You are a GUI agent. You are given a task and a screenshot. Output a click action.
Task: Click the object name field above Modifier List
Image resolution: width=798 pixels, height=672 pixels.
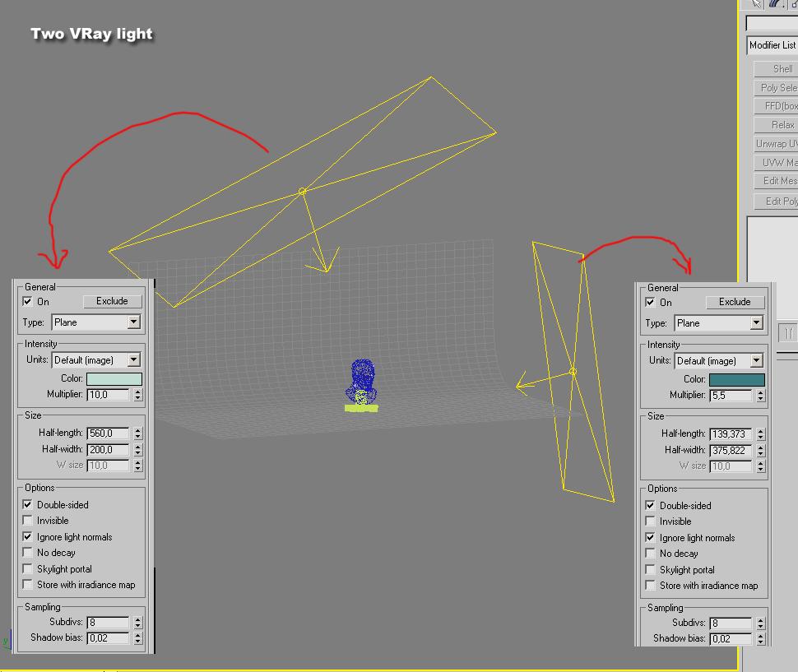772,23
